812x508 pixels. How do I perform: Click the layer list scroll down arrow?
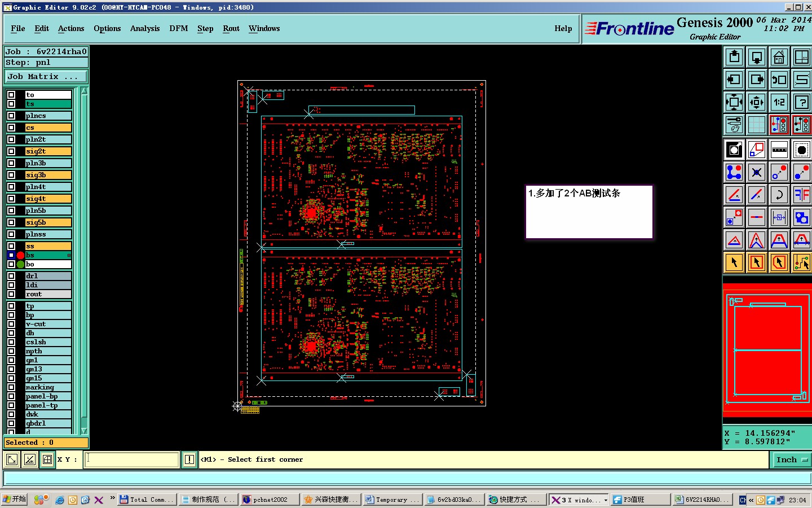[85, 431]
